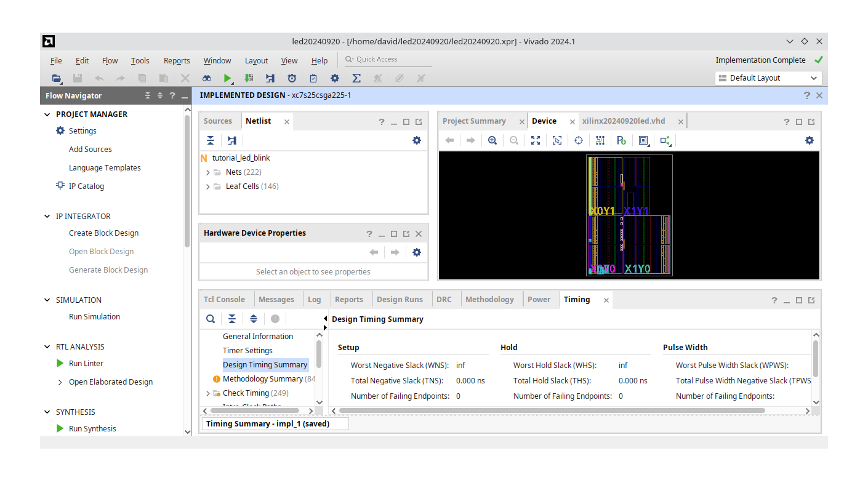The width and height of the screenshot is (868, 496).
Task: Open the Find tool (binoculars icon)
Action: pos(206,78)
